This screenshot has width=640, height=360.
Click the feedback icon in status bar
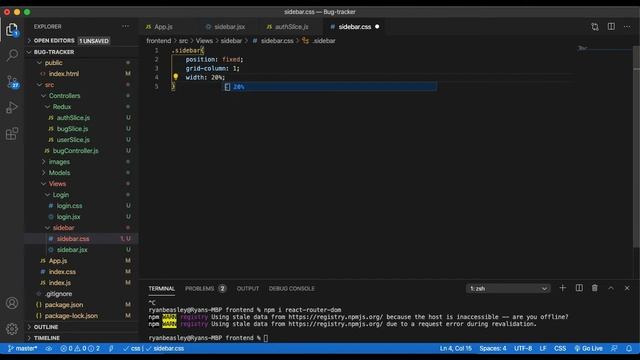pyautogui.click(x=614, y=349)
